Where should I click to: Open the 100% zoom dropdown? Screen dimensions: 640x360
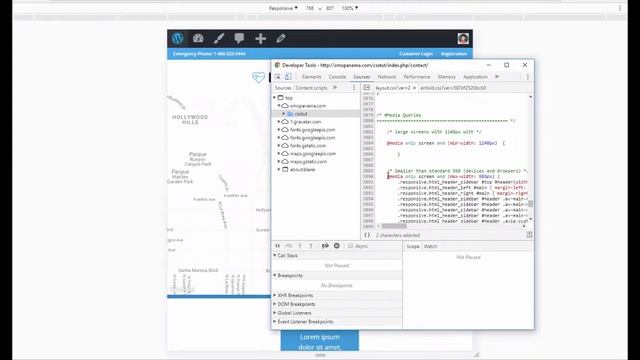click(350, 8)
